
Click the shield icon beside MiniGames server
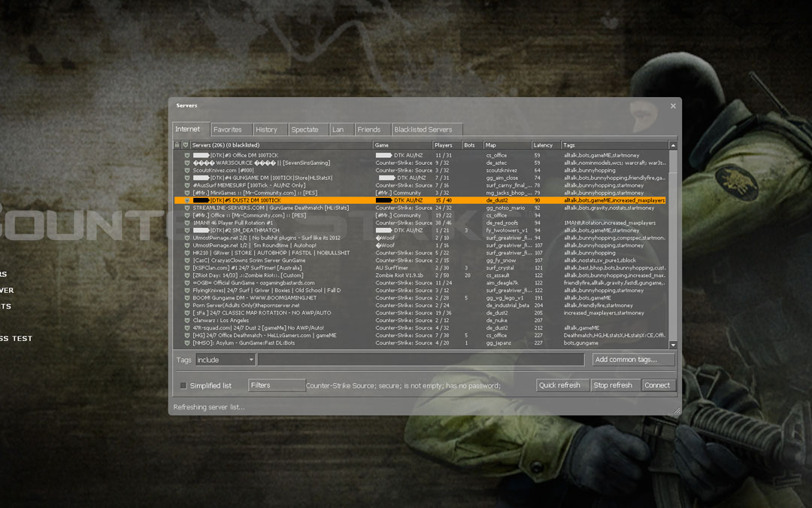click(187, 193)
